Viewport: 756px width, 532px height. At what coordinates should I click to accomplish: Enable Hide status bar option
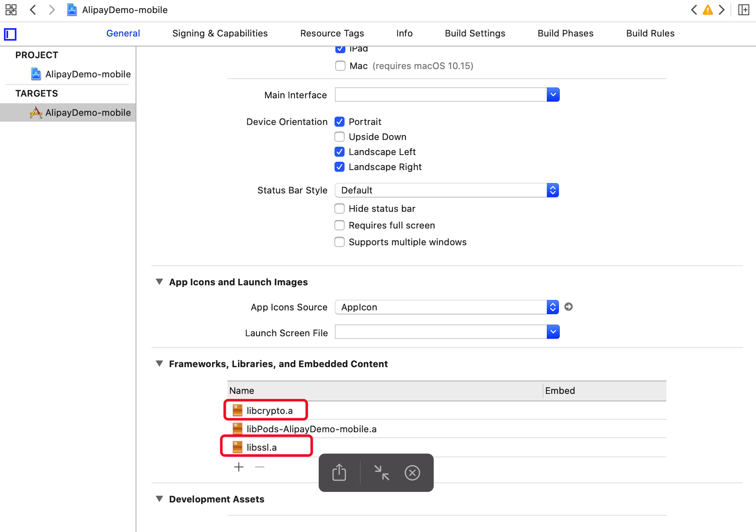pyautogui.click(x=339, y=209)
